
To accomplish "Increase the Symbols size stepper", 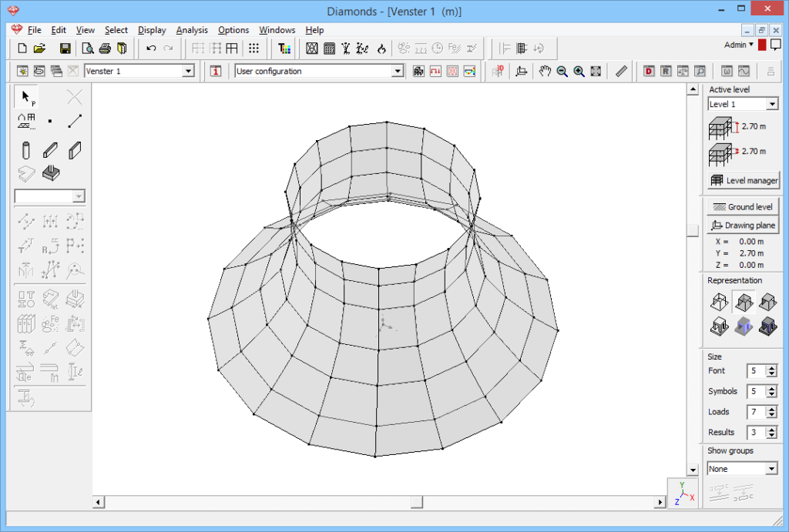I will [x=772, y=388].
